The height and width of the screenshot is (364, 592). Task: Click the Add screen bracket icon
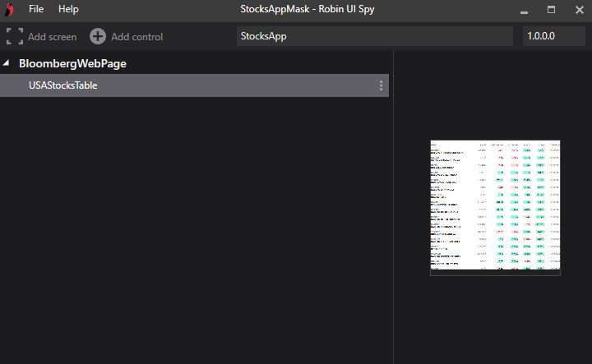coord(14,36)
